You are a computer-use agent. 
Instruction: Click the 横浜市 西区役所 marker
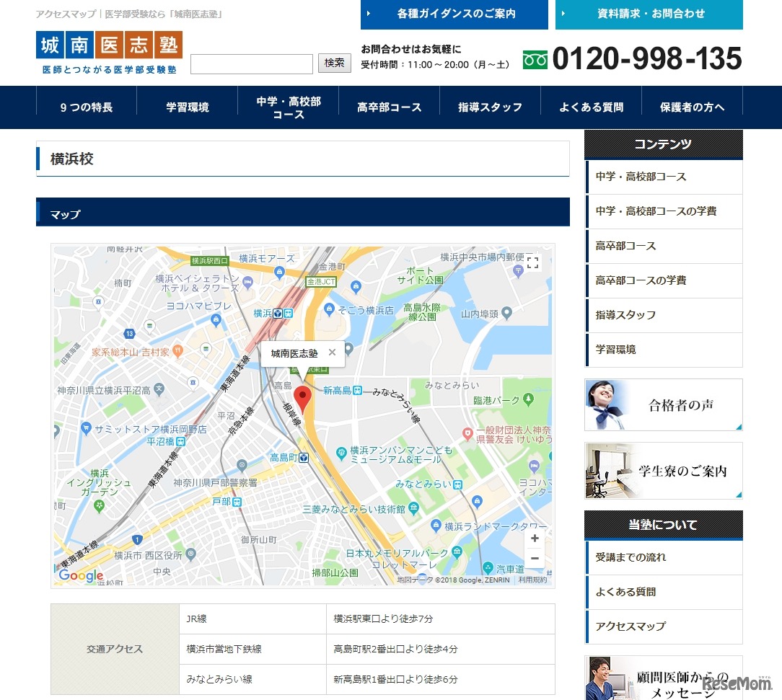190,554
